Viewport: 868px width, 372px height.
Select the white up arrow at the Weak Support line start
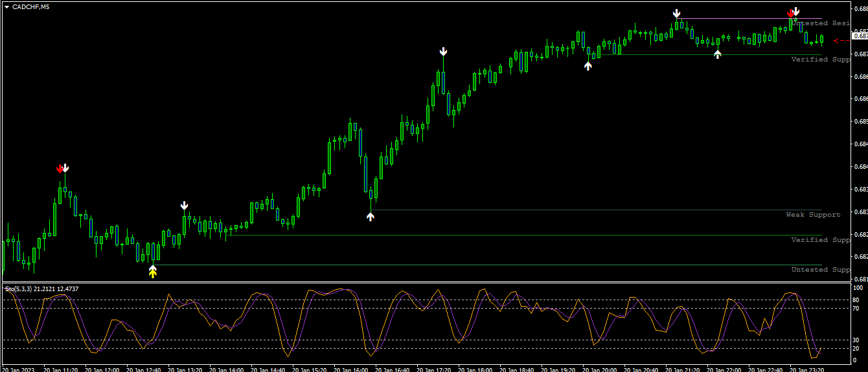(x=371, y=216)
